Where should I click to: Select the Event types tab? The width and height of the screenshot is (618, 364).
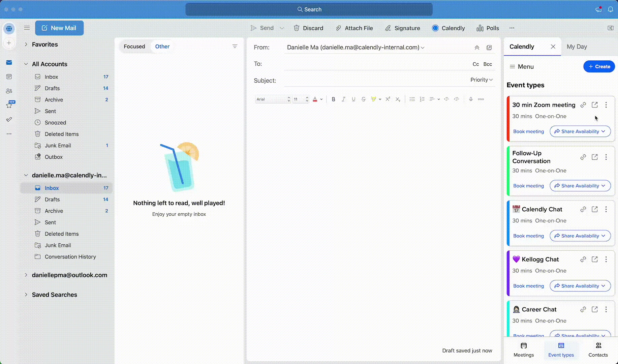[x=561, y=350]
